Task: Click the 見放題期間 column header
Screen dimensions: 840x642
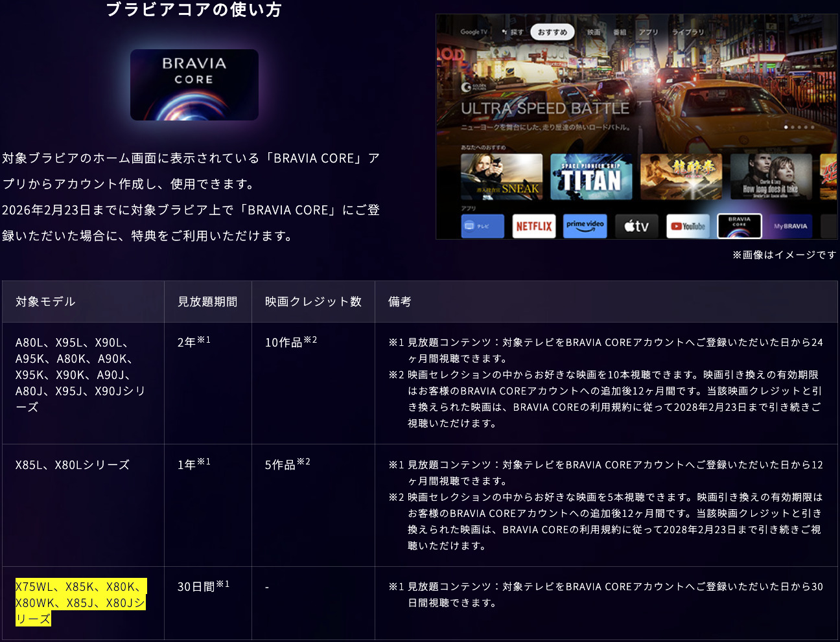Action: click(207, 301)
